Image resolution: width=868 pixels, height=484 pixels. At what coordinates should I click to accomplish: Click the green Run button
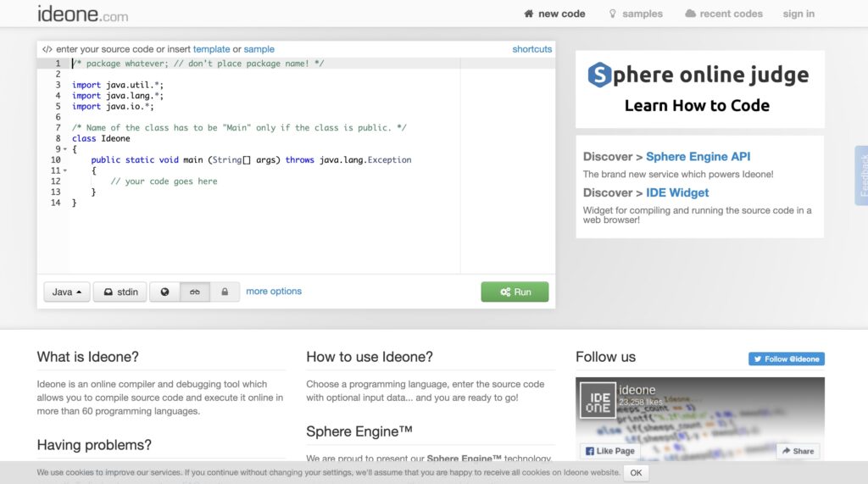(515, 292)
